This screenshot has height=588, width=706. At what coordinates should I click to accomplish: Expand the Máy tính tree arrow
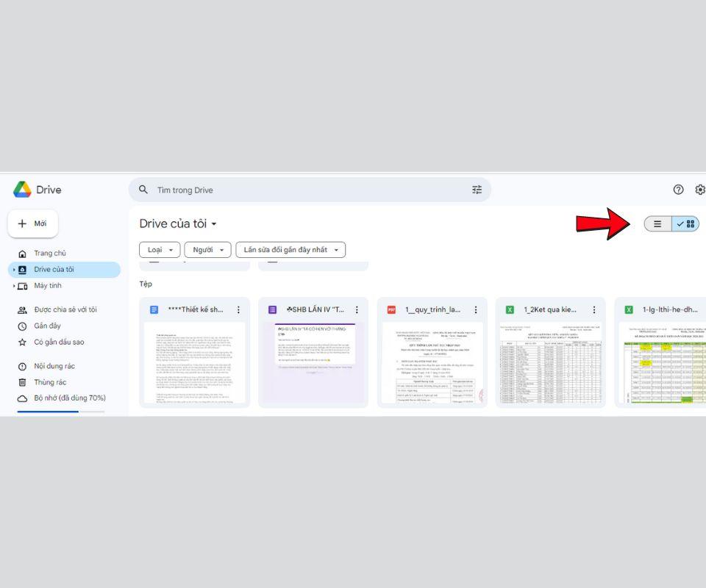click(x=14, y=286)
